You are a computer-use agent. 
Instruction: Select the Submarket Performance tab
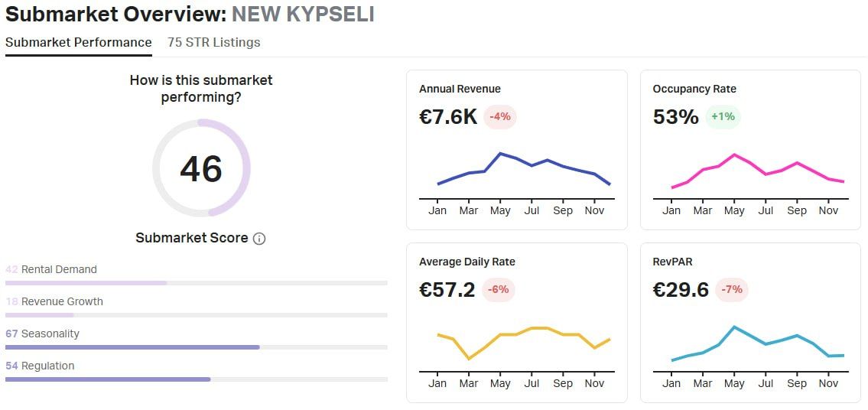click(x=78, y=43)
